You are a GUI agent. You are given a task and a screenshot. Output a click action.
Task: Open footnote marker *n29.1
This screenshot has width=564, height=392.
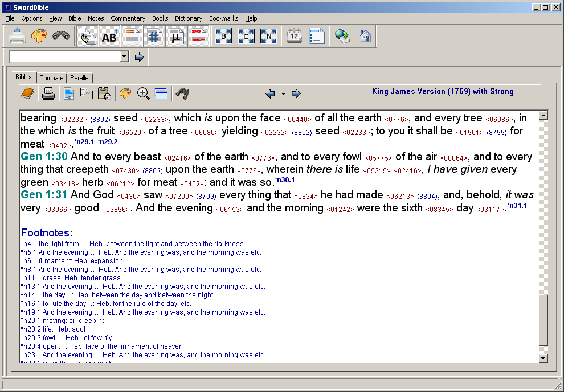(84, 142)
